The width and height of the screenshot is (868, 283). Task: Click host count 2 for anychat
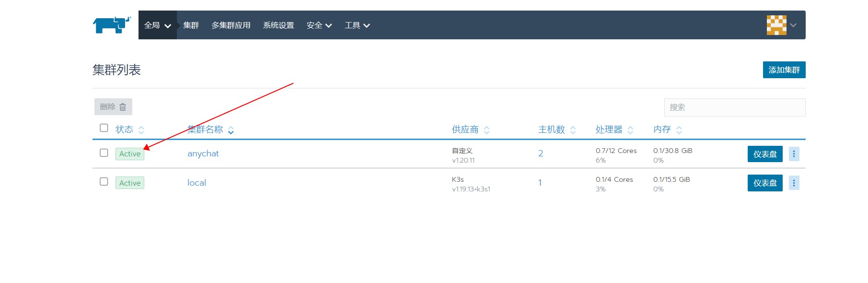click(541, 153)
